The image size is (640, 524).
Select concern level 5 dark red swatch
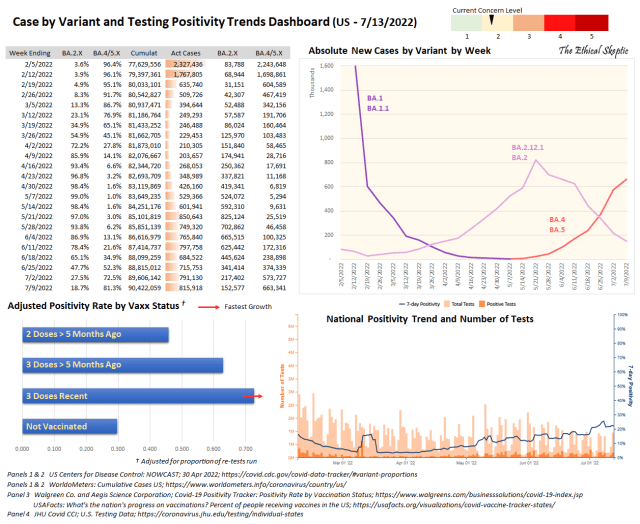tap(591, 21)
